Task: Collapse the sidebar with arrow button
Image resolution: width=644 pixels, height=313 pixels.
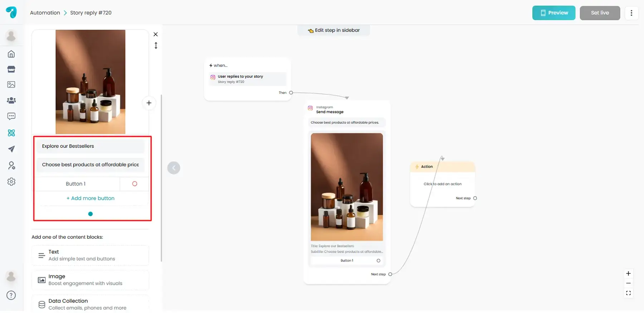Action: point(174,168)
